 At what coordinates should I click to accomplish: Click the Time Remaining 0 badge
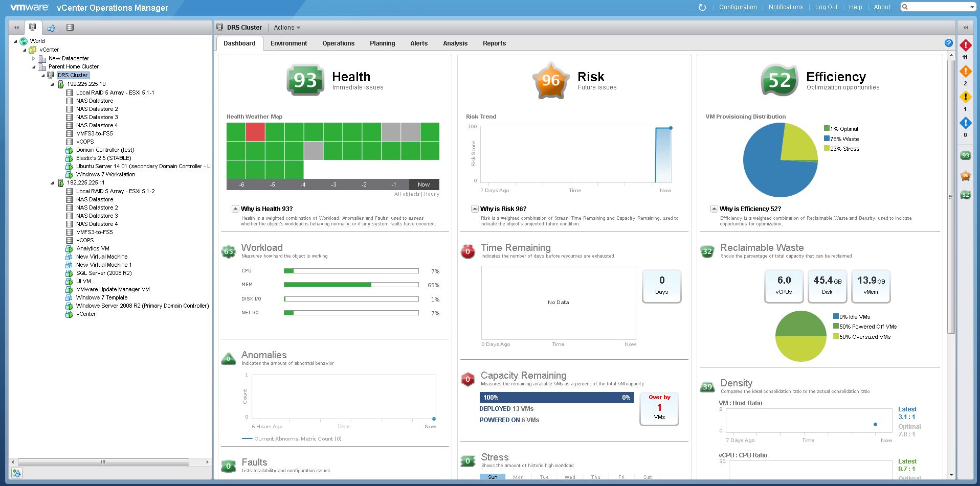point(467,251)
